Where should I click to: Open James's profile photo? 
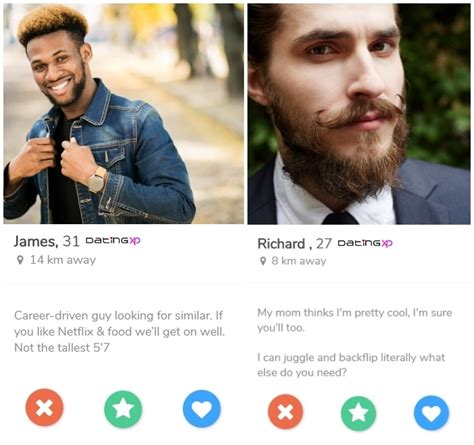124,114
